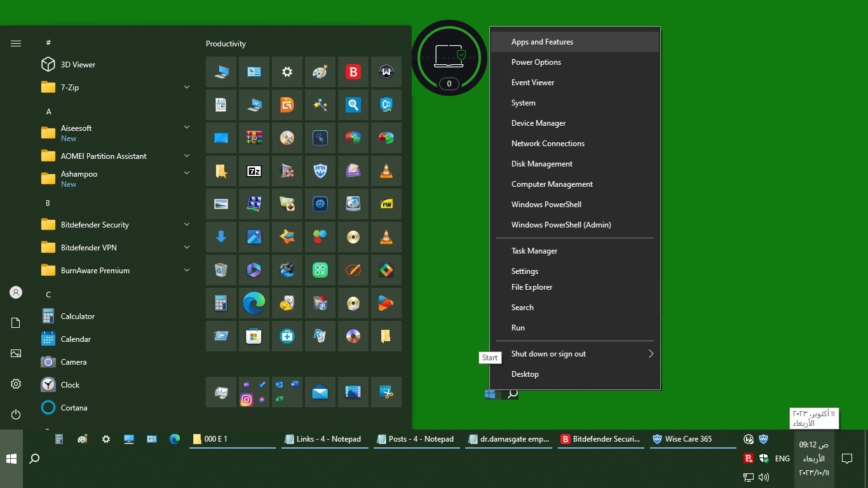This screenshot has height=488, width=868.
Task: Click the volume speaker tray icon
Action: click(x=764, y=477)
